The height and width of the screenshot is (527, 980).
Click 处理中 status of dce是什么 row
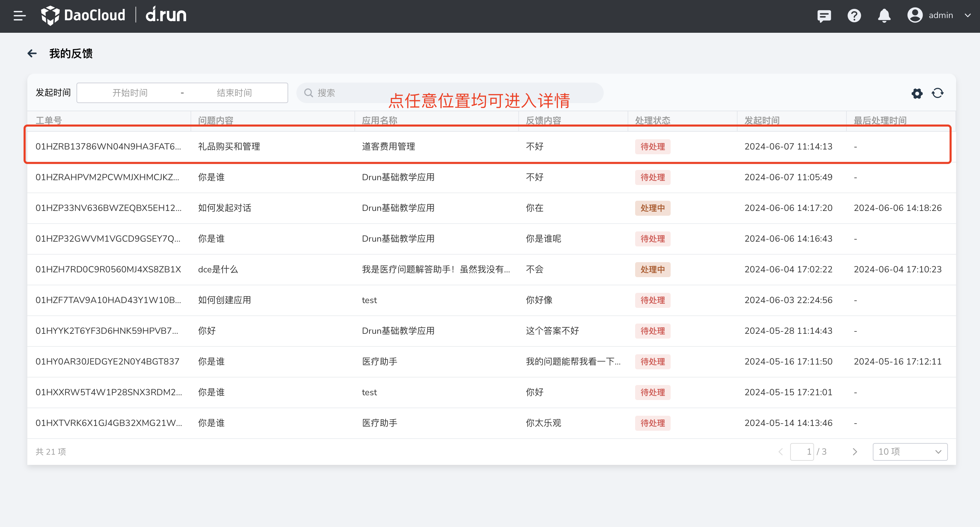(x=653, y=269)
